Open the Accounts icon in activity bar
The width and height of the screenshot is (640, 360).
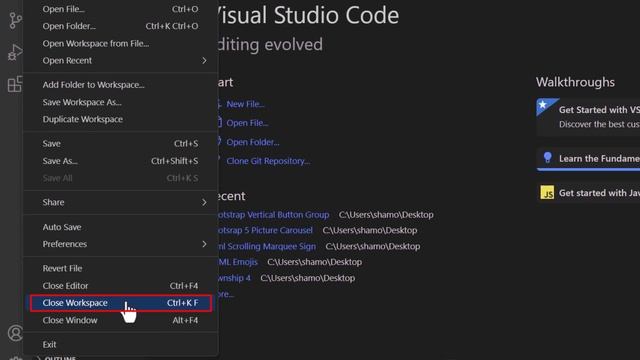pos(15,333)
